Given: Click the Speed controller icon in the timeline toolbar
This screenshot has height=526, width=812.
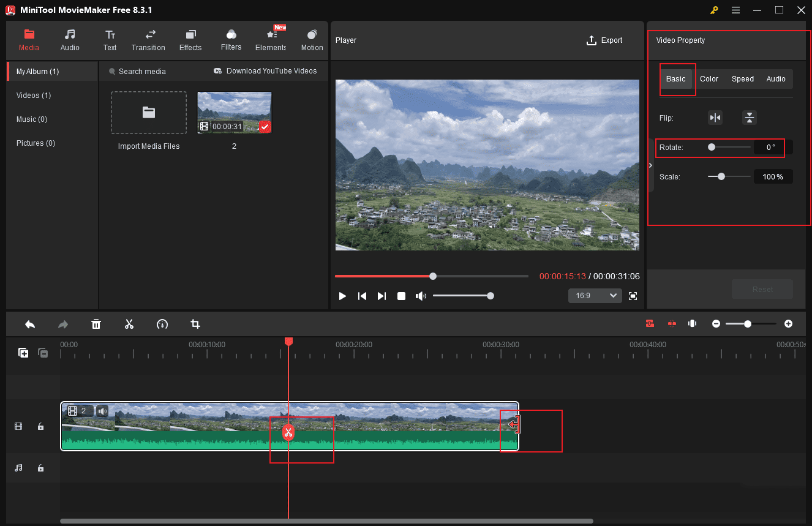Looking at the screenshot, I should (162, 324).
